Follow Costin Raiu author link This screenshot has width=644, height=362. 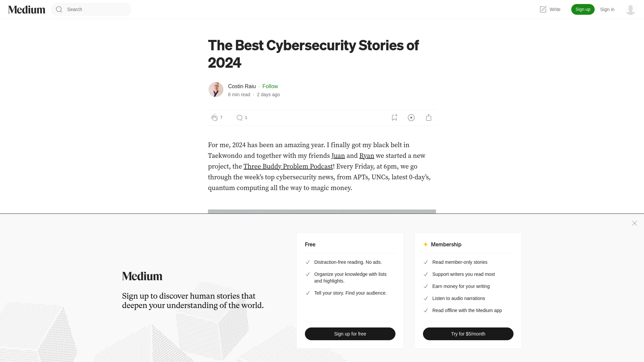tap(270, 86)
